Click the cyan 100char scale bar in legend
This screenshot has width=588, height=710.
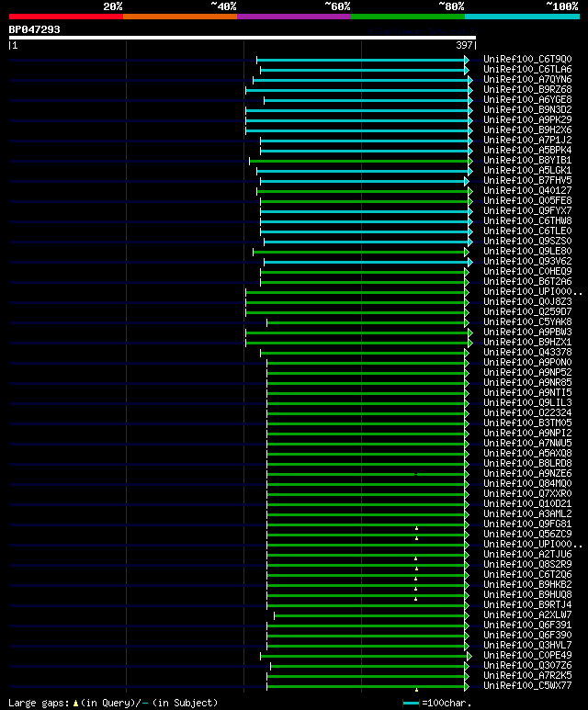(411, 704)
